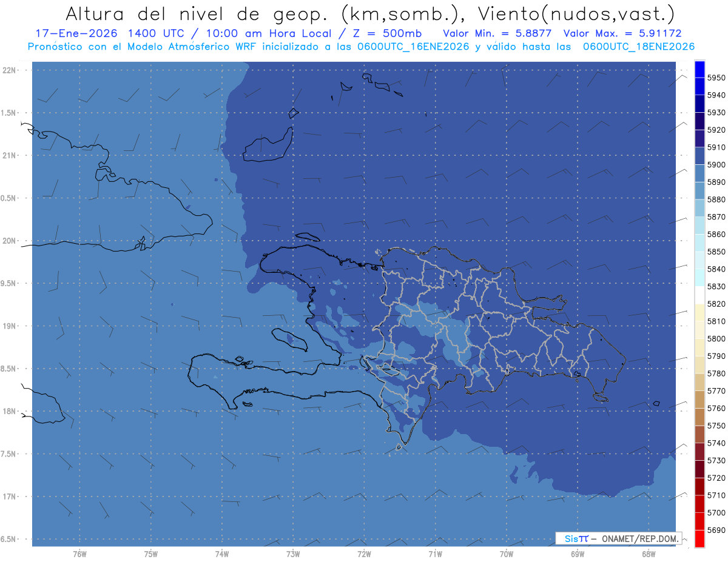Click legend color band between 5900 and 5910
728x562 pixels.
[x=699, y=156]
